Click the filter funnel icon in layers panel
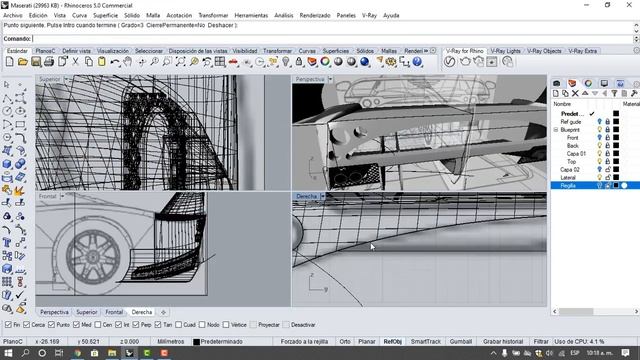640x360 pixels. pos(614,93)
